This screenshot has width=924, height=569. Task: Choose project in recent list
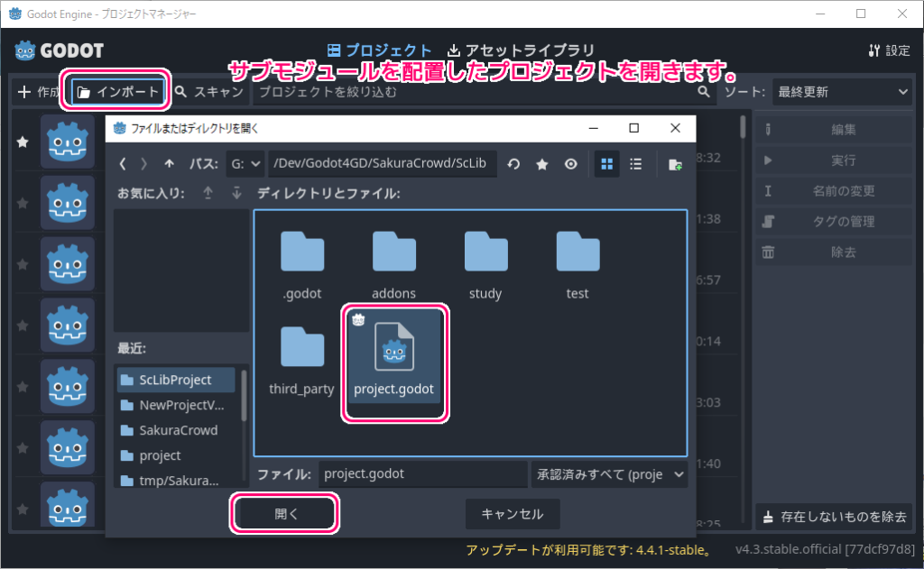pos(176,456)
